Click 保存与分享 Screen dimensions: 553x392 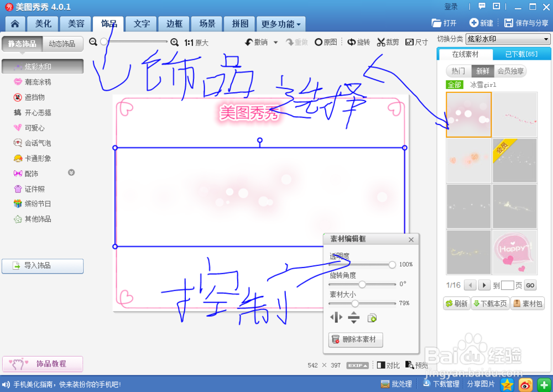point(526,23)
